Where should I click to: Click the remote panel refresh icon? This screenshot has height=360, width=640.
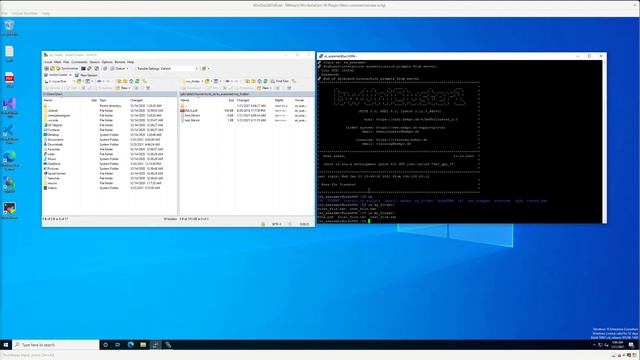265,81
